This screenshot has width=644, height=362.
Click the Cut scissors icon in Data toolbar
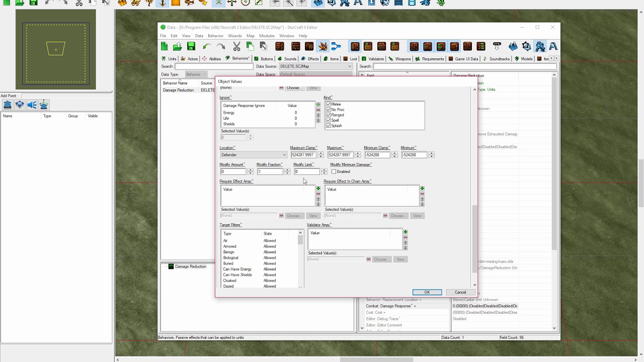coord(236,46)
